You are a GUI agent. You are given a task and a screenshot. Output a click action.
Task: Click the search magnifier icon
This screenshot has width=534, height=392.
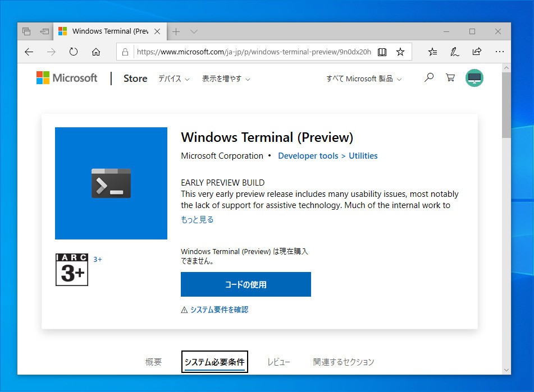pos(429,77)
